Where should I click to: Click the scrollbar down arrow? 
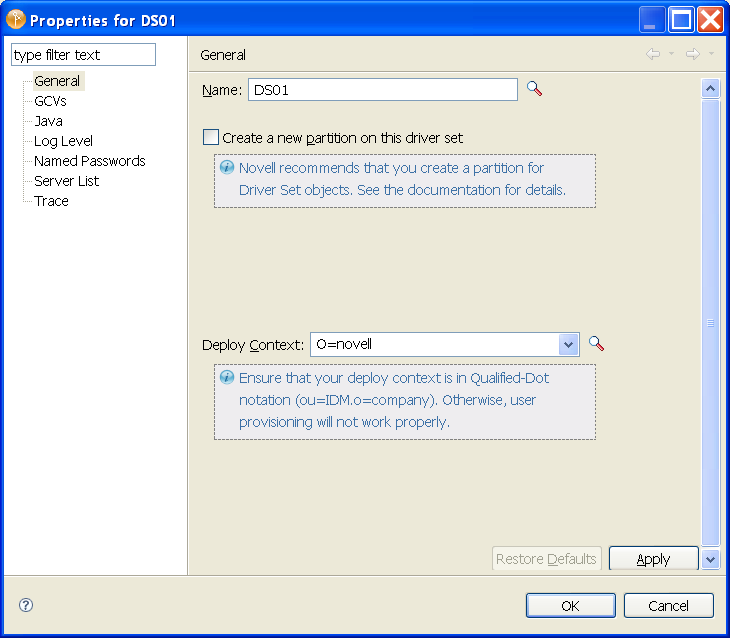(710, 559)
